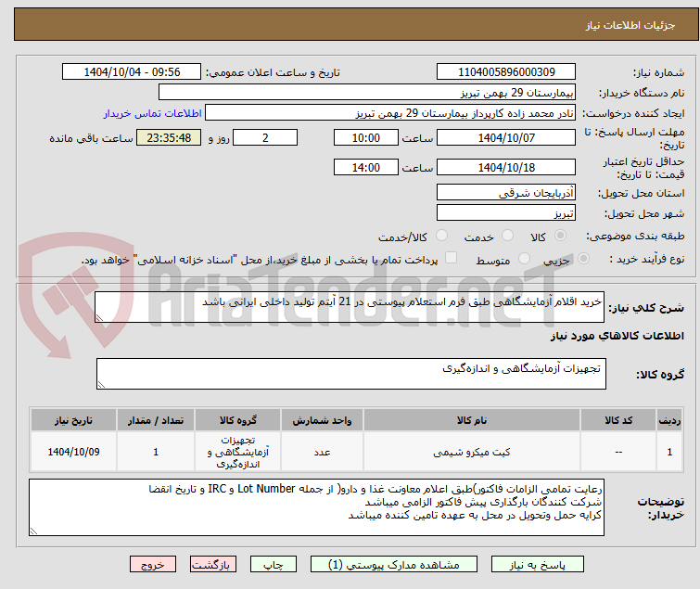Select the جزیی purchase type radio
The width and height of the screenshot is (700, 589).
pyautogui.click(x=583, y=259)
